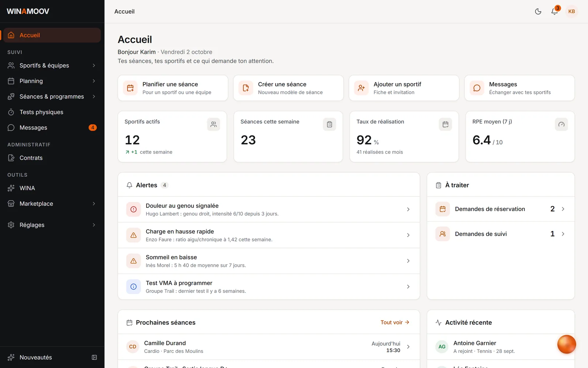Click the Alertes count badge 4

coord(165,185)
